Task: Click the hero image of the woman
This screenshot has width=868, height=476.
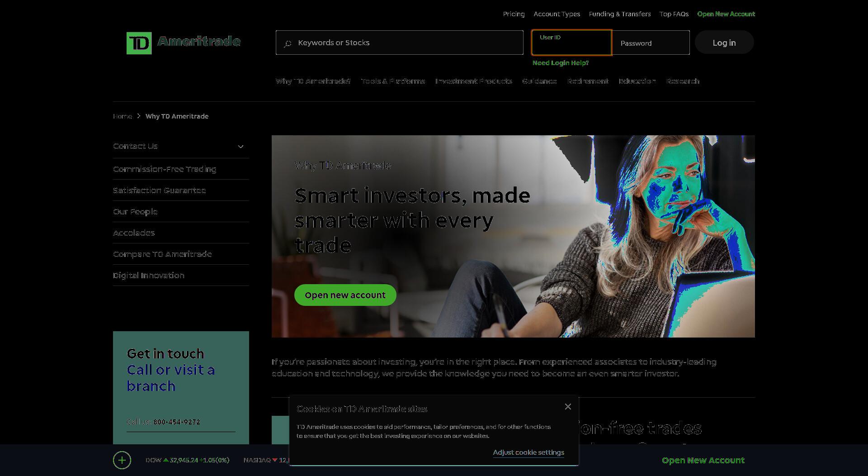Action: pos(513,236)
